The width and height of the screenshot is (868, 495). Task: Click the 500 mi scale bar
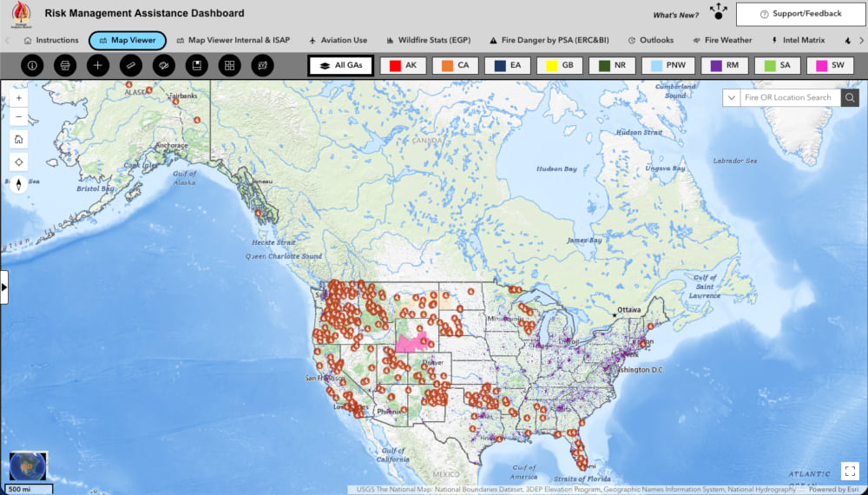30,490
